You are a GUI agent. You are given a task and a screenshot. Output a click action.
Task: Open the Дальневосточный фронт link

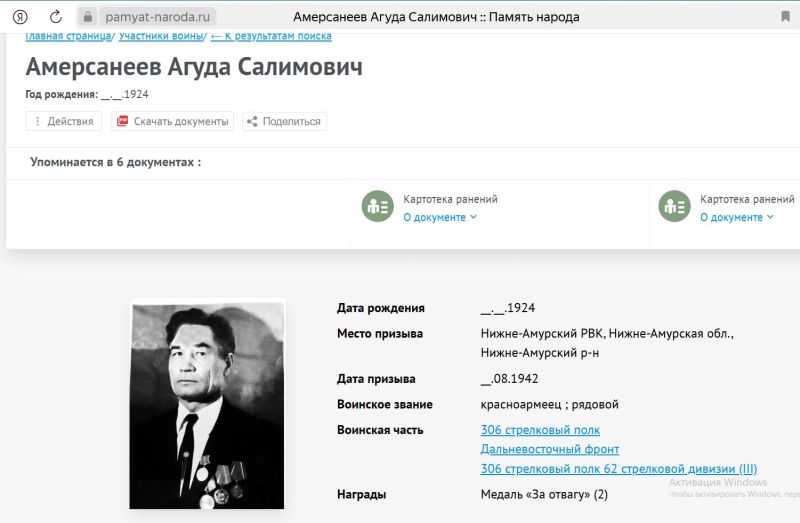[x=549, y=450]
